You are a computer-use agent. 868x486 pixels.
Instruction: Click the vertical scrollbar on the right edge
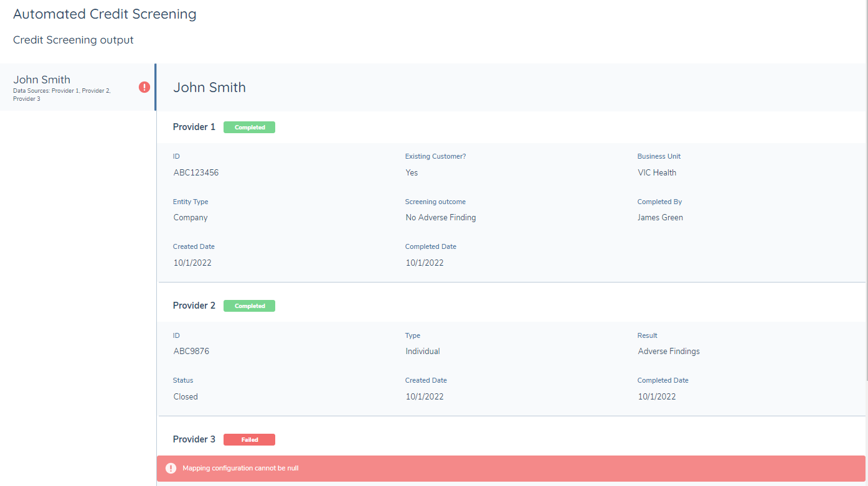tap(866, 187)
